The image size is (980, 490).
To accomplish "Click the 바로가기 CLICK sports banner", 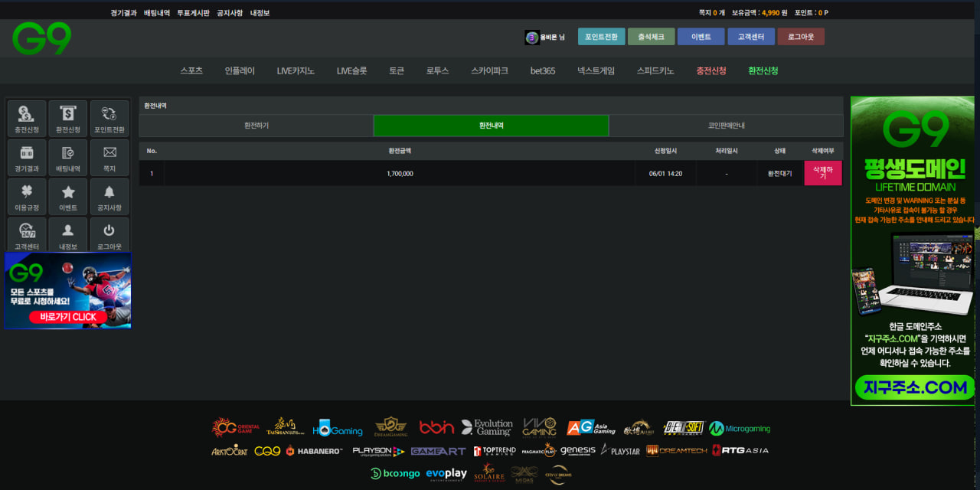I will (67, 316).
